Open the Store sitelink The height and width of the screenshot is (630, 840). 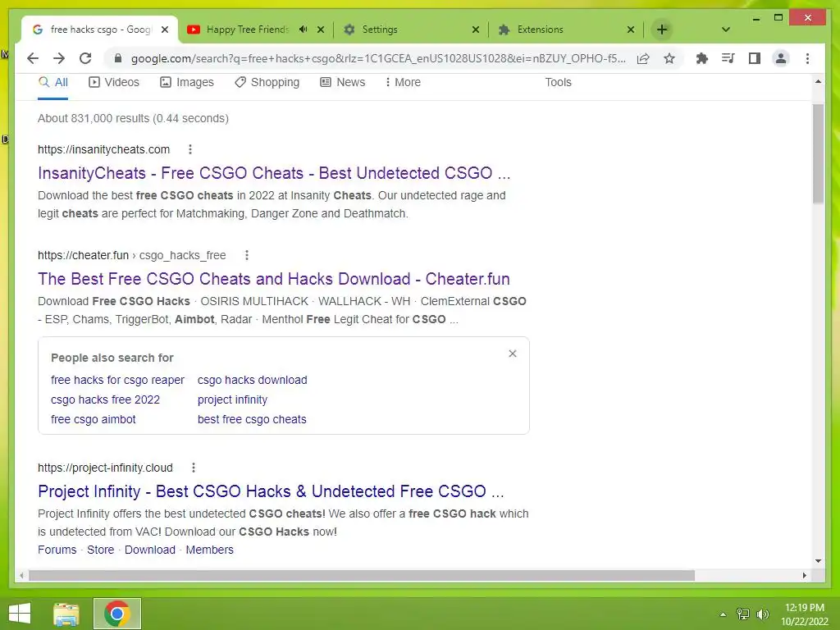point(101,550)
